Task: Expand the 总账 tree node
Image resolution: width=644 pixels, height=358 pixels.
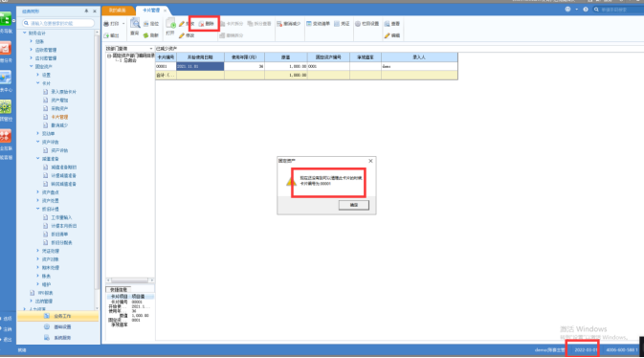Action: pyautogui.click(x=32, y=41)
